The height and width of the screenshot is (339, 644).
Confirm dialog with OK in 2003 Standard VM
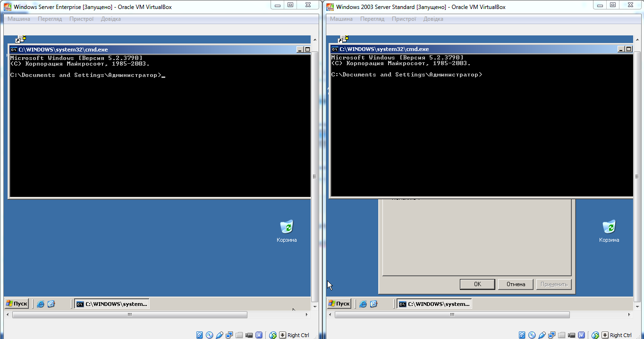point(477,284)
